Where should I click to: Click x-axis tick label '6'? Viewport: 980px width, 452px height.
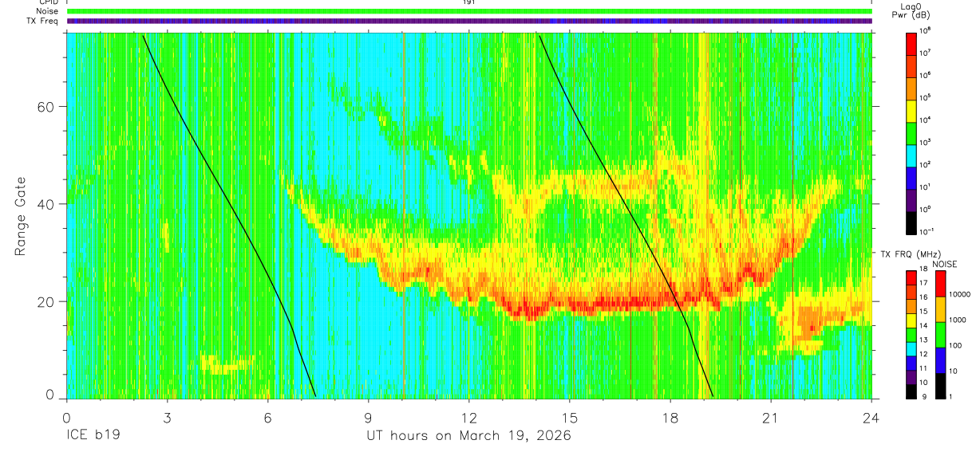click(x=268, y=418)
